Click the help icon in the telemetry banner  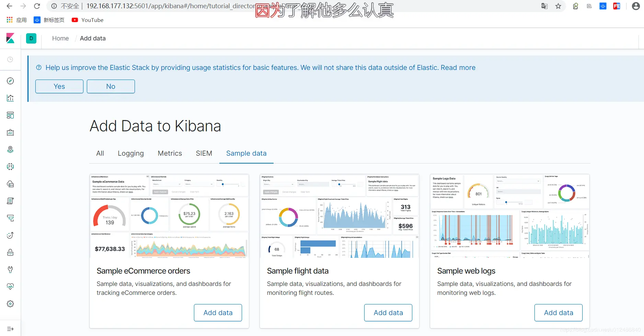tap(39, 68)
